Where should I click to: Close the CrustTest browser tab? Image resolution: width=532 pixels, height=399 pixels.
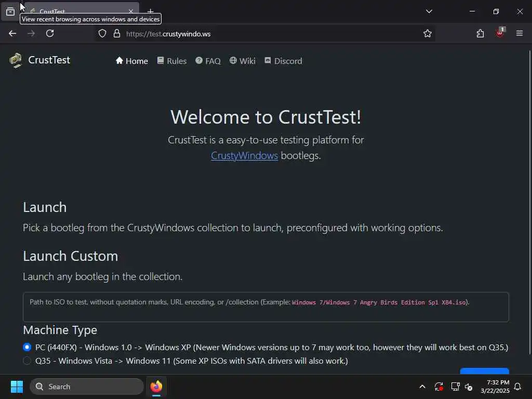pos(130,11)
